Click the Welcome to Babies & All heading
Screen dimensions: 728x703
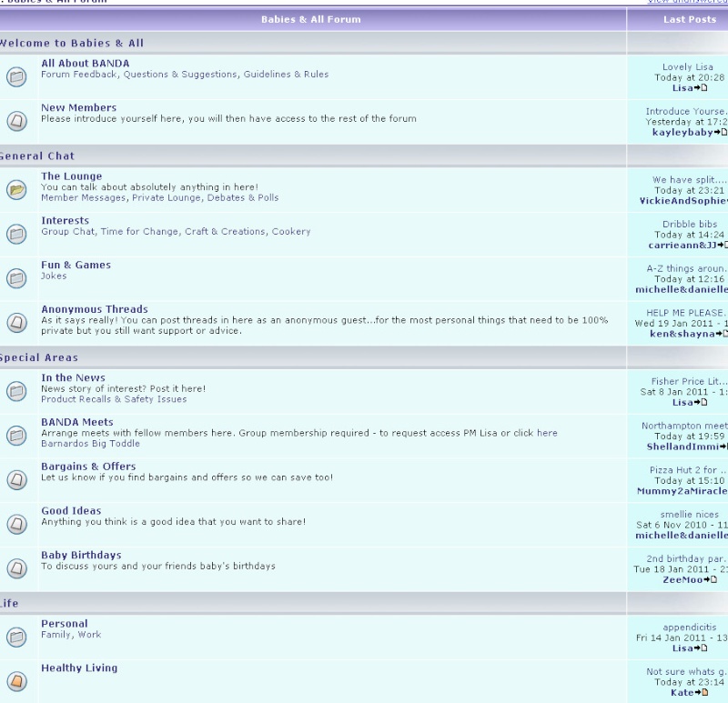71,43
